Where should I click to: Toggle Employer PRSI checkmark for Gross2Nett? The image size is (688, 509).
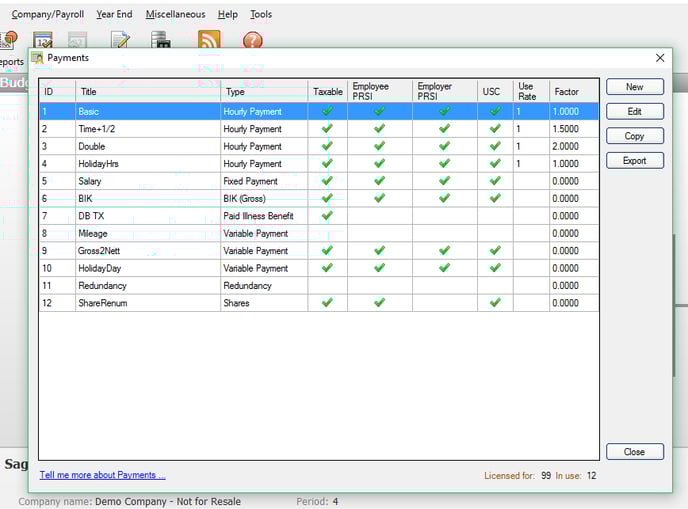click(444, 250)
